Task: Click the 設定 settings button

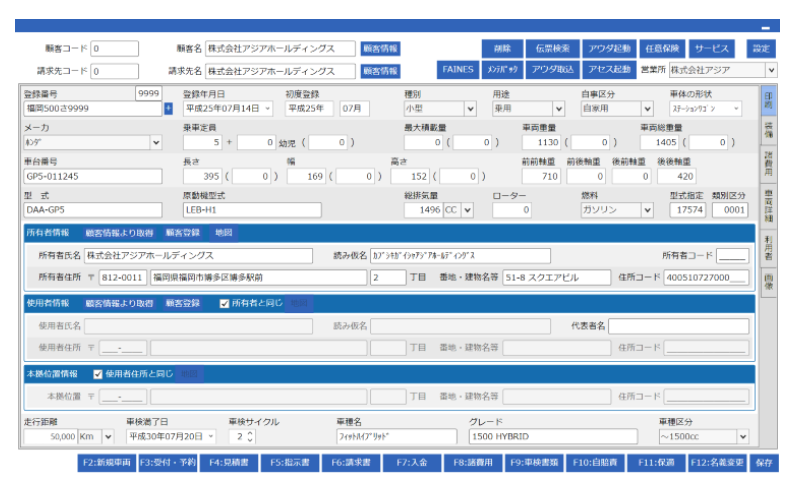Action: (x=761, y=48)
